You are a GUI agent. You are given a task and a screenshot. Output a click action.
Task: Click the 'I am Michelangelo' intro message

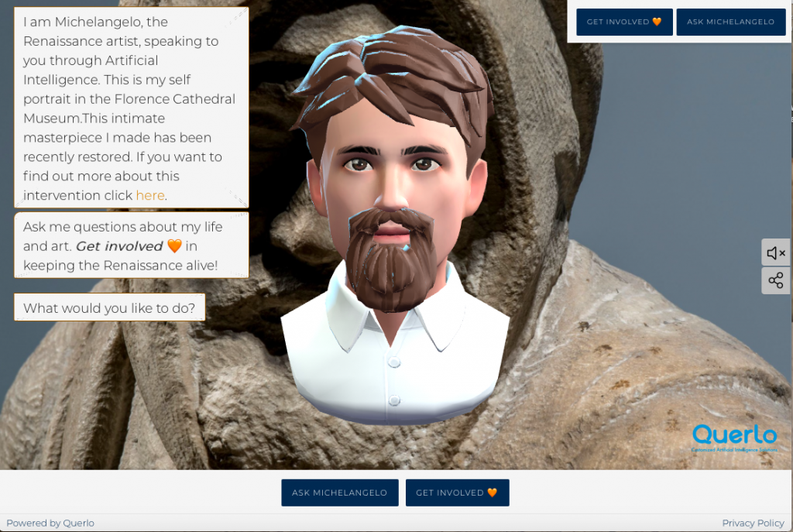tap(132, 108)
